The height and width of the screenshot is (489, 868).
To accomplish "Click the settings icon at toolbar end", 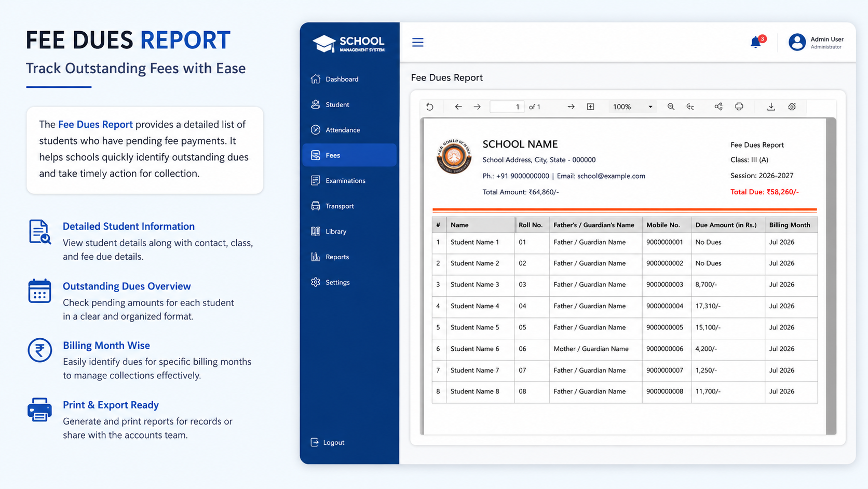I will [792, 107].
